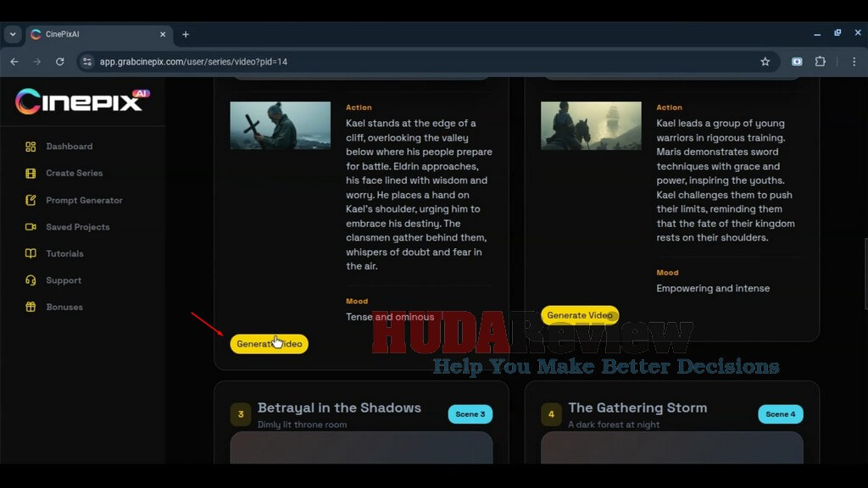The image size is (868, 488).
Task: Open Saved Projects in sidebar
Action: 77,227
